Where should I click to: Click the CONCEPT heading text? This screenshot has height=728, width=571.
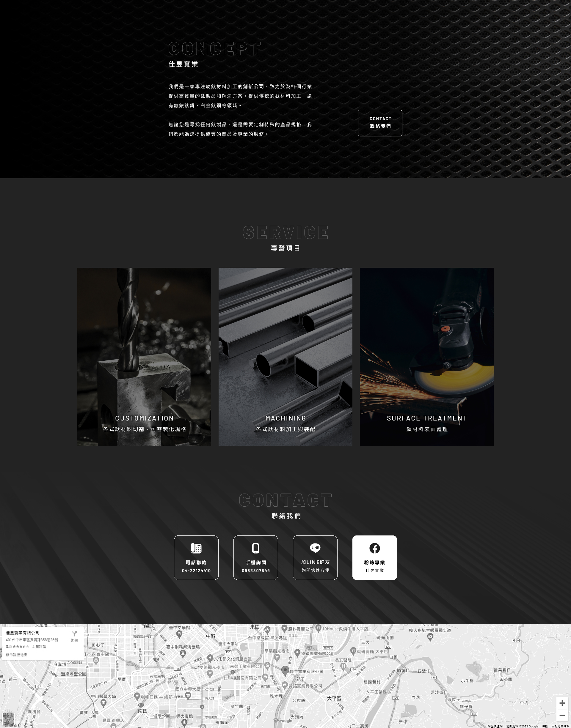tap(214, 49)
